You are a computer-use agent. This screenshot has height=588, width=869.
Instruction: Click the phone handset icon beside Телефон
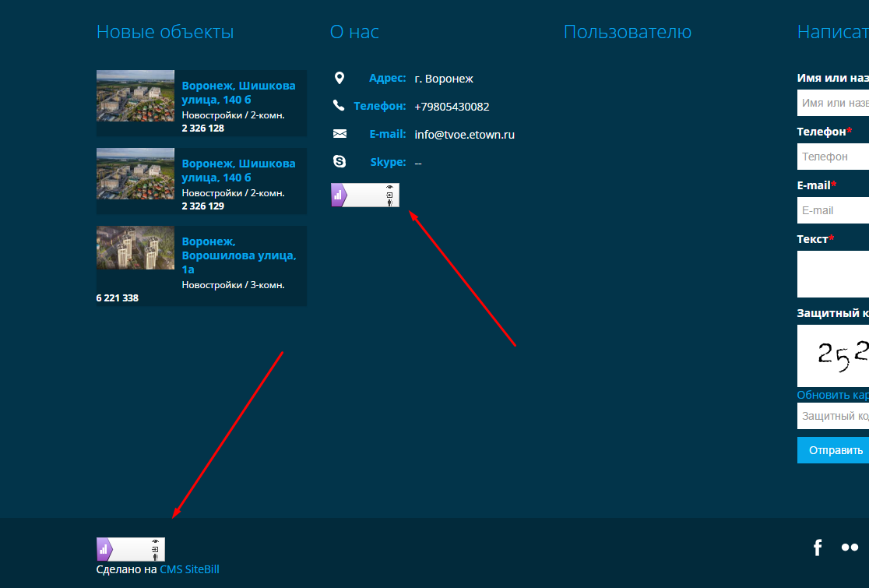(x=339, y=106)
